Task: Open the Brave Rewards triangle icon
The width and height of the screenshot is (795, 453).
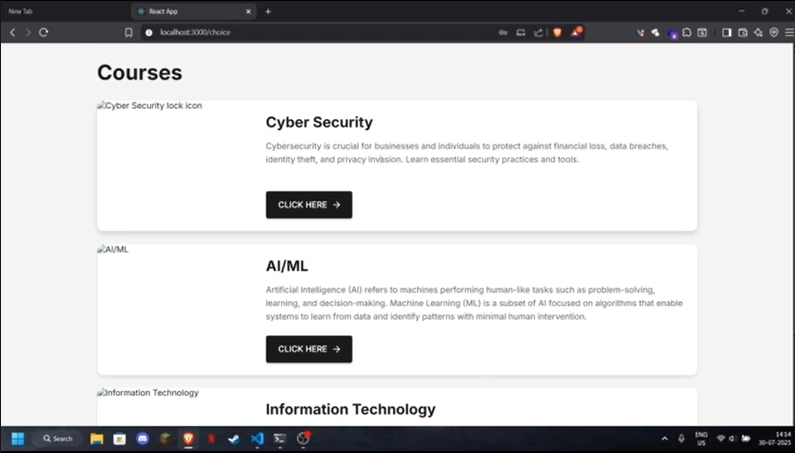Action: tap(576, 32)
